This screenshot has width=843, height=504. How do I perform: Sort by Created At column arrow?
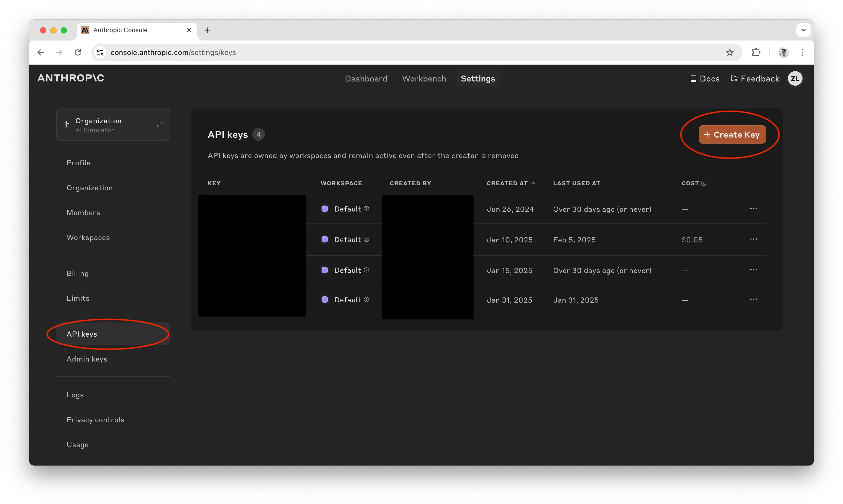coord(533,183)
